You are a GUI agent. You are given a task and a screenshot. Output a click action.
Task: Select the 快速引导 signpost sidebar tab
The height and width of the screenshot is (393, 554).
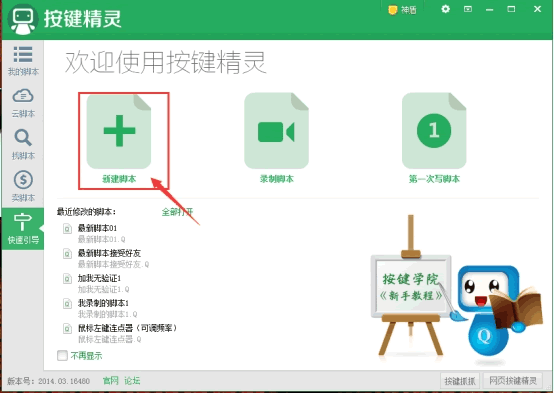[x=23, y=229]
